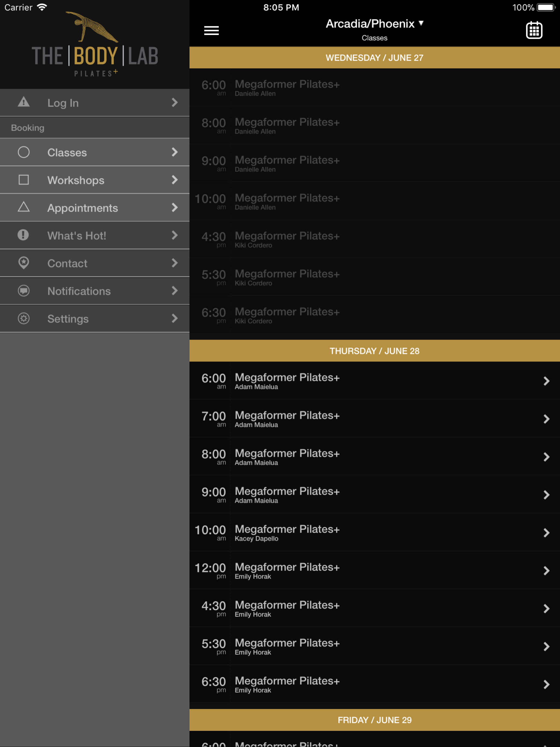Open the calendar date picker icon

[x=534, y=30]
